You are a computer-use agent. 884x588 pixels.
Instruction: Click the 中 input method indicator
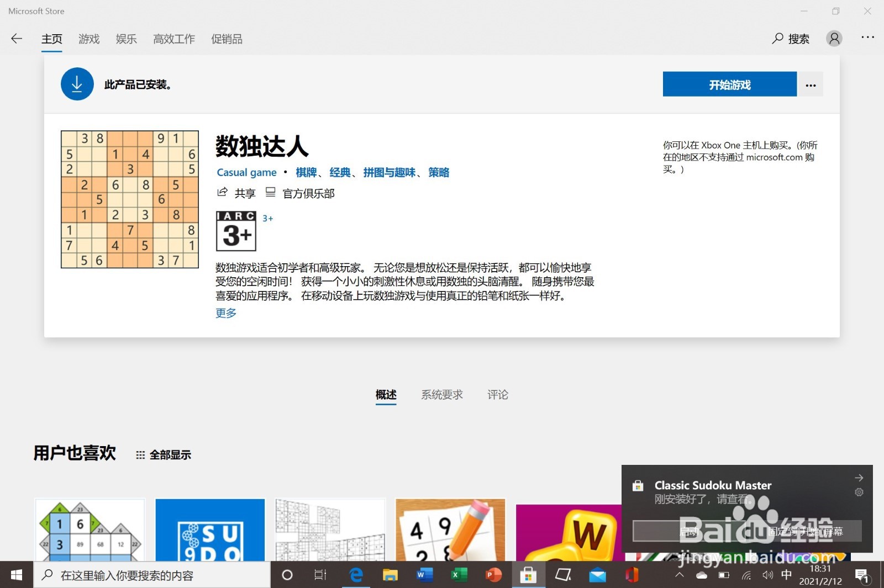click(787, 575)
